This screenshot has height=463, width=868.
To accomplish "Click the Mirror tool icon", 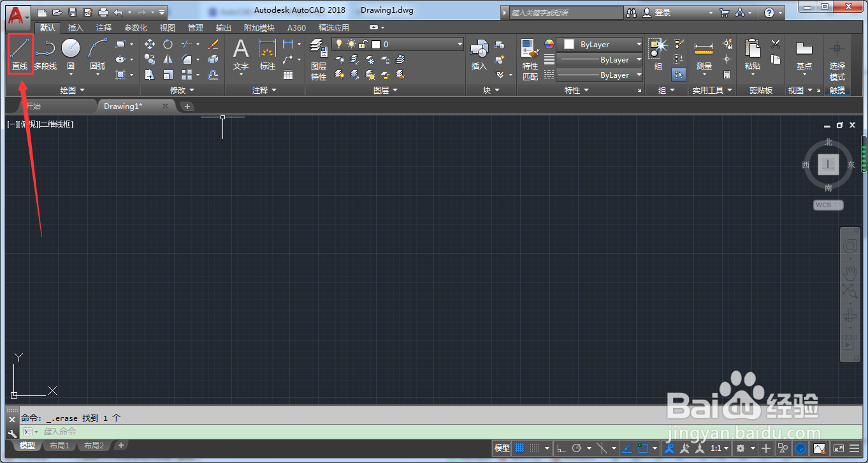I will point(168,59).
